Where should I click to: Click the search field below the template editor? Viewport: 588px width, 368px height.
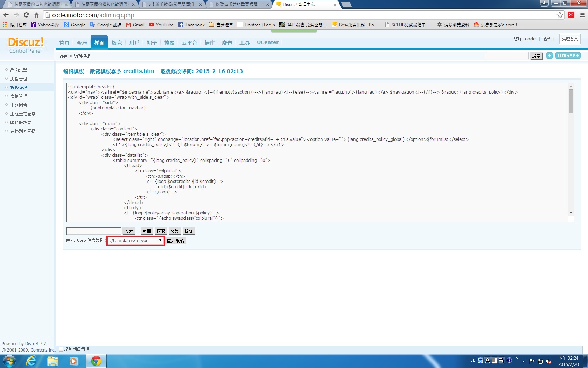pyautogui.click(x=94, y=231)
